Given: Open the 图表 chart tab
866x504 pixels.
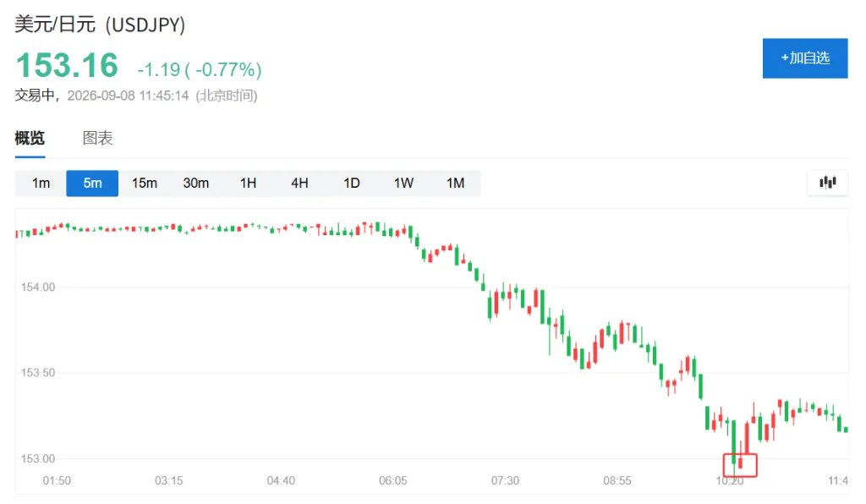Looking at the screenshot, I should coord(98,138).
